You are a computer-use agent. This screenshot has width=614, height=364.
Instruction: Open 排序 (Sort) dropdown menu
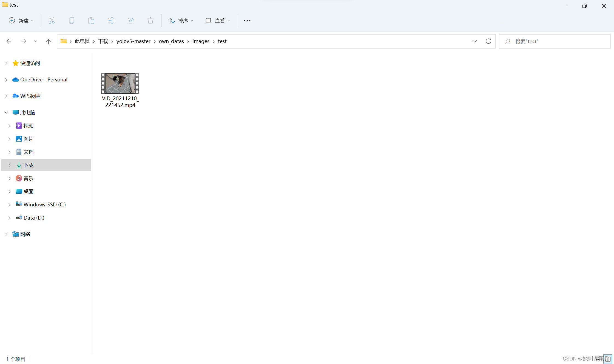[x=179, y=20]
